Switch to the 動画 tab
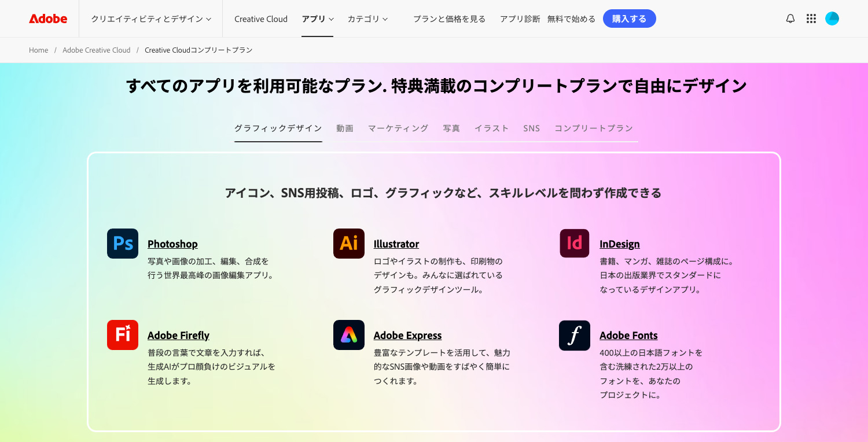The width and height of the screenshot is (868, 442). tap(345, 128)
